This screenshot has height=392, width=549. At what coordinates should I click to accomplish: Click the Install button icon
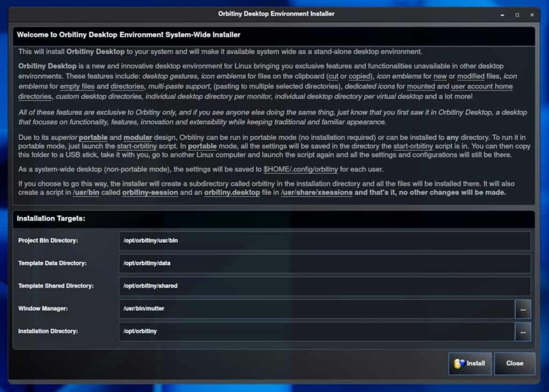point(458,364)
